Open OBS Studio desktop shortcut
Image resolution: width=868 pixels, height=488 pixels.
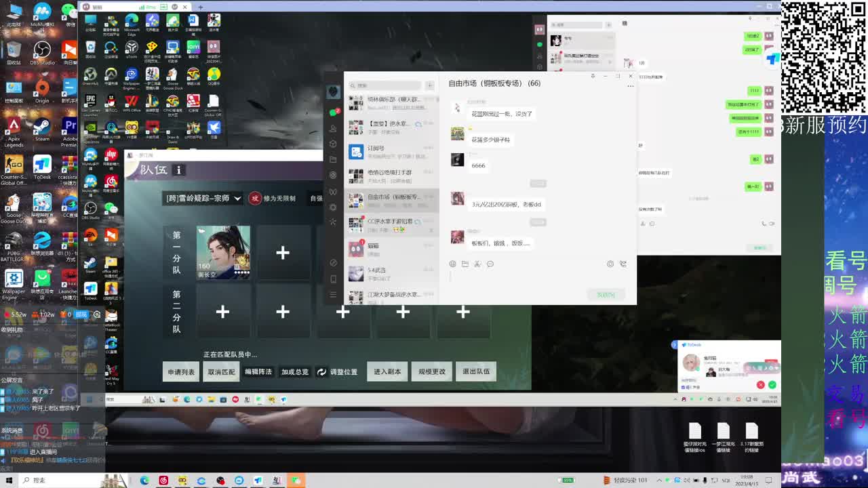click(41, 53)
